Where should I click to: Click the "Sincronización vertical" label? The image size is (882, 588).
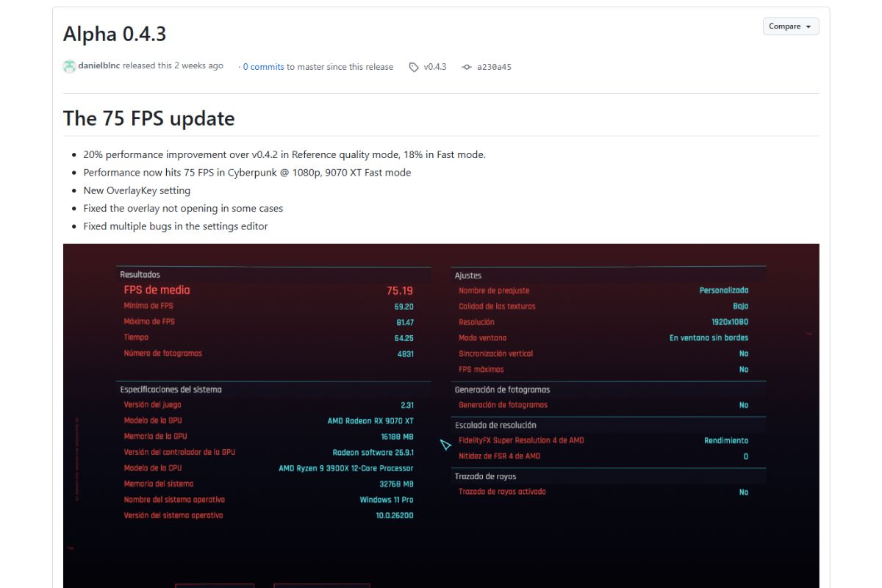click(x=496, y=354)
